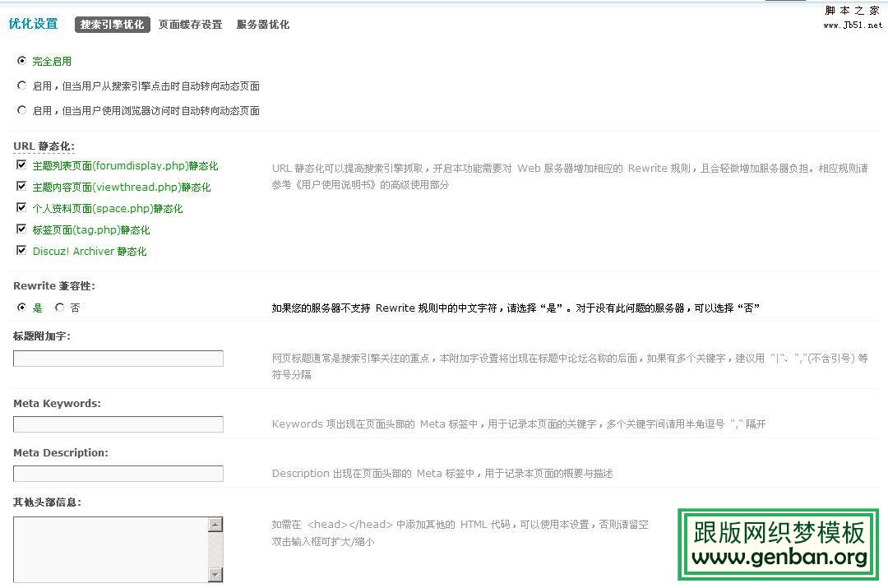Image resolution: width=888 pixels, height=588 pixels.
Task: Select option redirecting search engine visitors to dynamic pages
Action: 21,86
